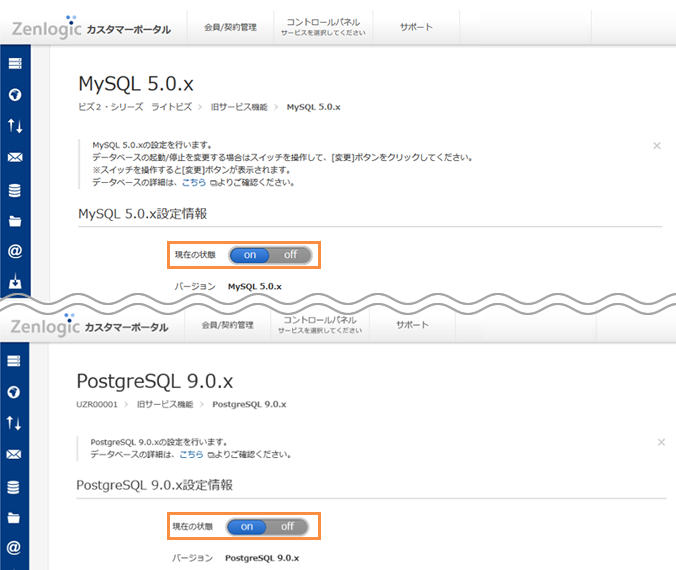Open 会員/契約管理 menu in lower header

[228, 325]
